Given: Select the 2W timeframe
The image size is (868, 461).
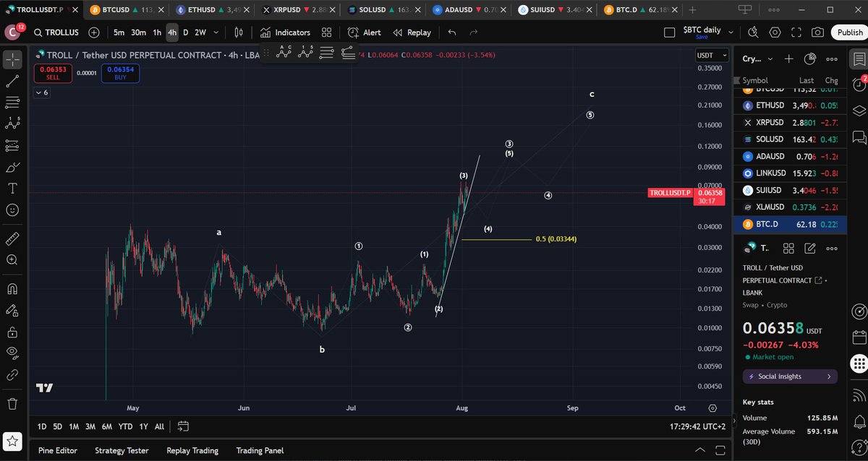Looking at the screenshot, I should 200,33.
